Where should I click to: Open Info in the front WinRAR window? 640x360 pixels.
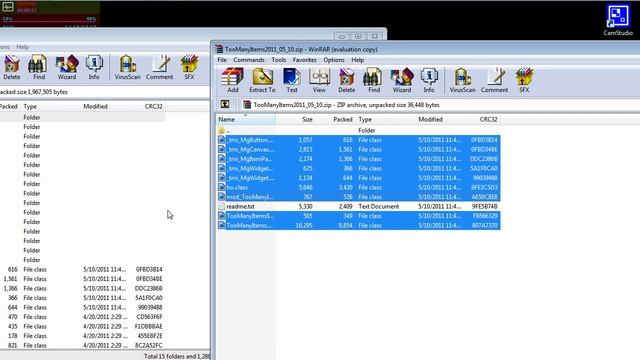(429, 80)
